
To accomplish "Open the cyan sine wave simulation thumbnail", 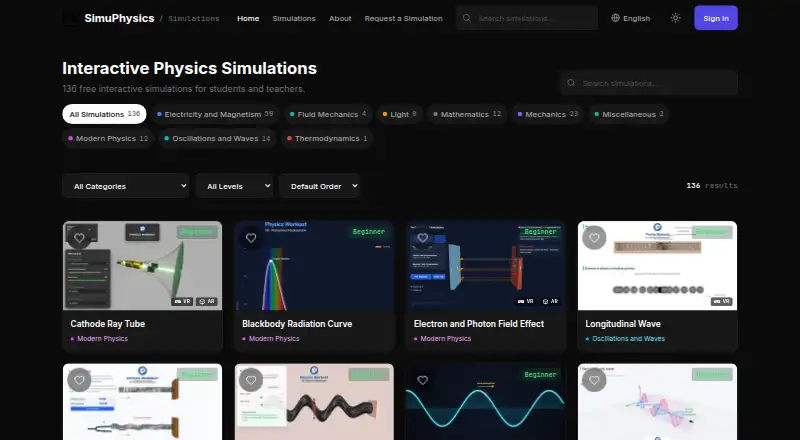I will pos(486,402).
